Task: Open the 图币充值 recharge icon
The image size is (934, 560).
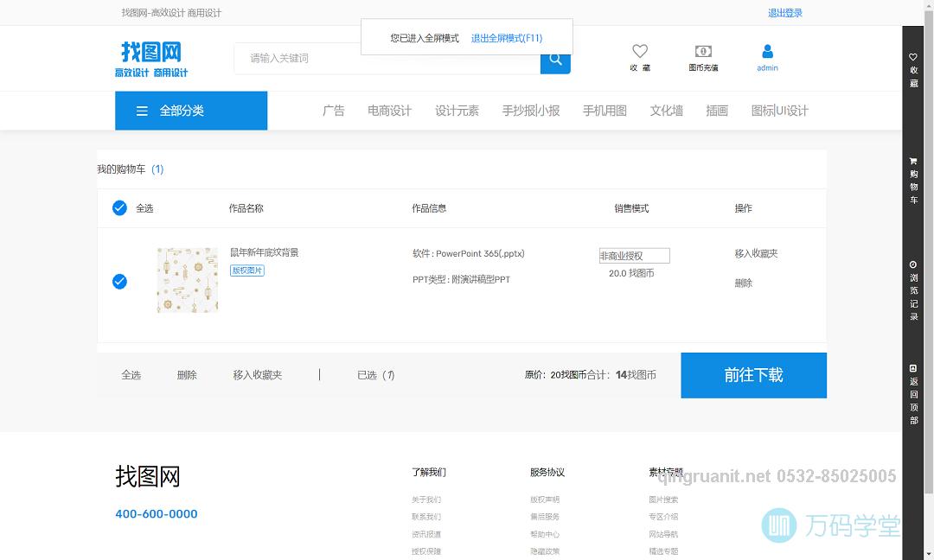Action: (x=703, y=53)
